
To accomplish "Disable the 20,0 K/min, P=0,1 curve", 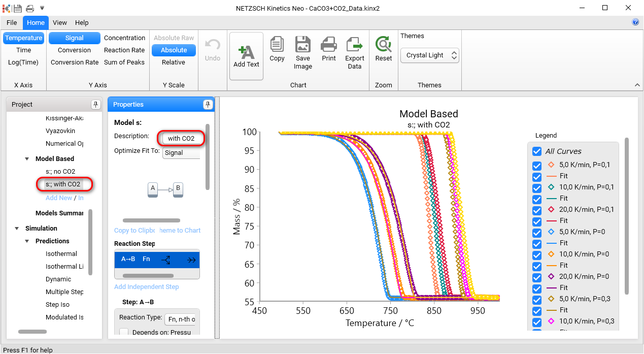I will (x=537, y=209).
